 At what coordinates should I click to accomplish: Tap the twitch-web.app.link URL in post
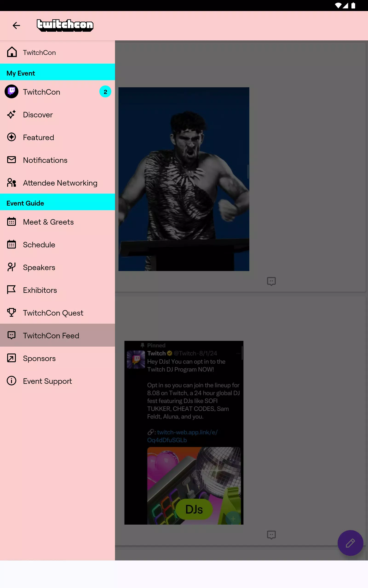tap(182, 436)
